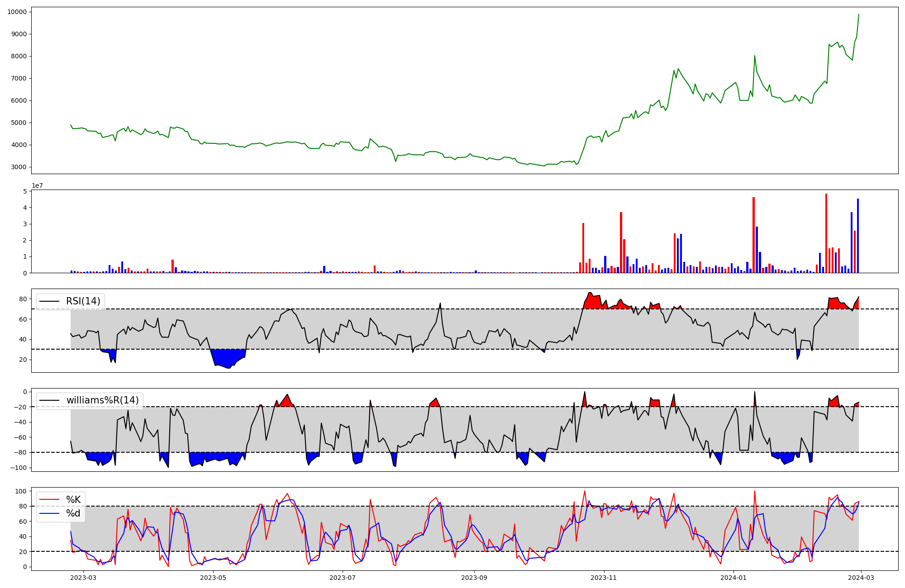Click the RSI(14) legend label

(83, 301)
